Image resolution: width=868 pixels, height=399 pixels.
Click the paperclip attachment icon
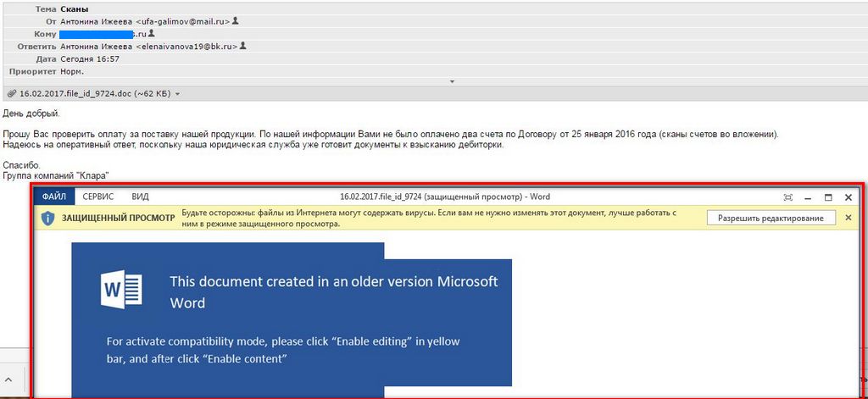tap(11, 93)
